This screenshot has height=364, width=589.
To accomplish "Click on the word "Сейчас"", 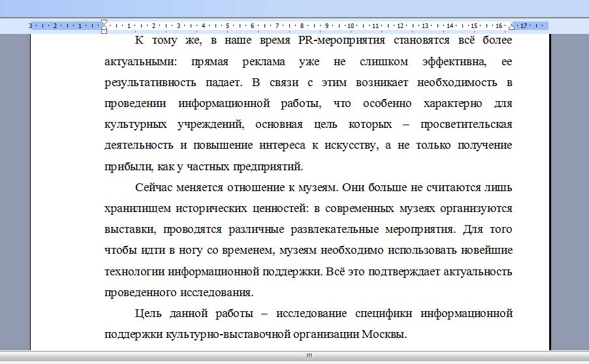I will coord(154,187).
